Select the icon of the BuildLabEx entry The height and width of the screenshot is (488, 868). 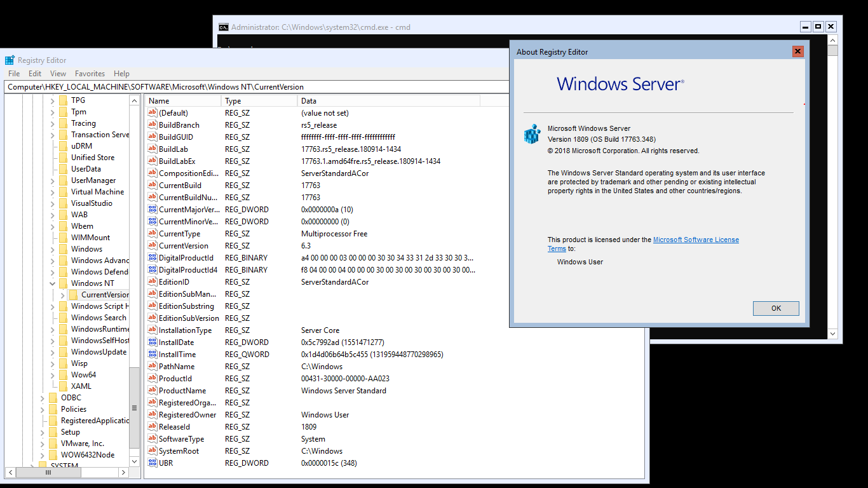pyautogui.click(x=152, y=161)
